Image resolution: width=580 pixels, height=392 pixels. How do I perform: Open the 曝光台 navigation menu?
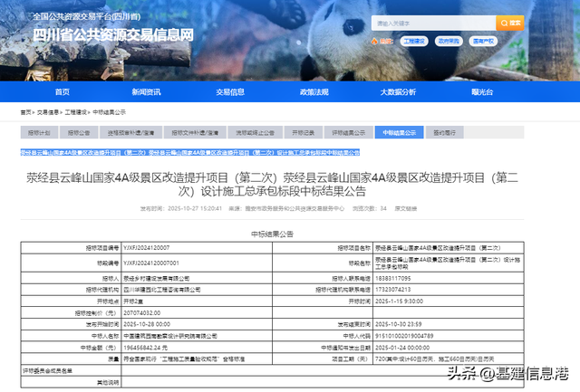tap(482, 92)
